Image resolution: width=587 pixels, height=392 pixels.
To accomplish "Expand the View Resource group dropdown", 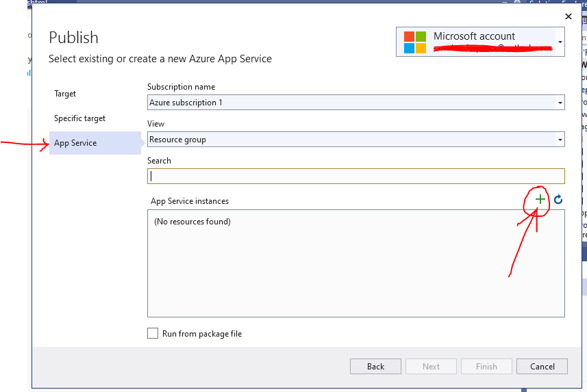I will click(x=355, y=140).
